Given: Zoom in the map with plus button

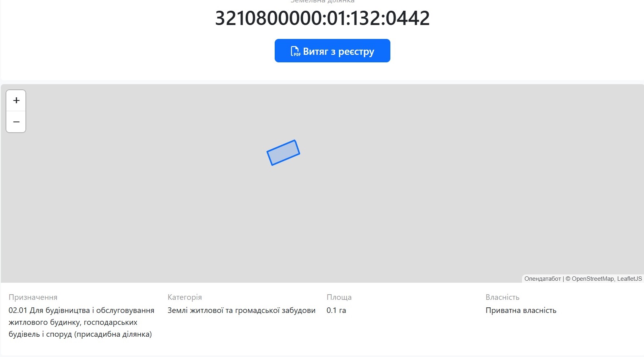Looking at the screenshot, I should (x=16, y=100).
